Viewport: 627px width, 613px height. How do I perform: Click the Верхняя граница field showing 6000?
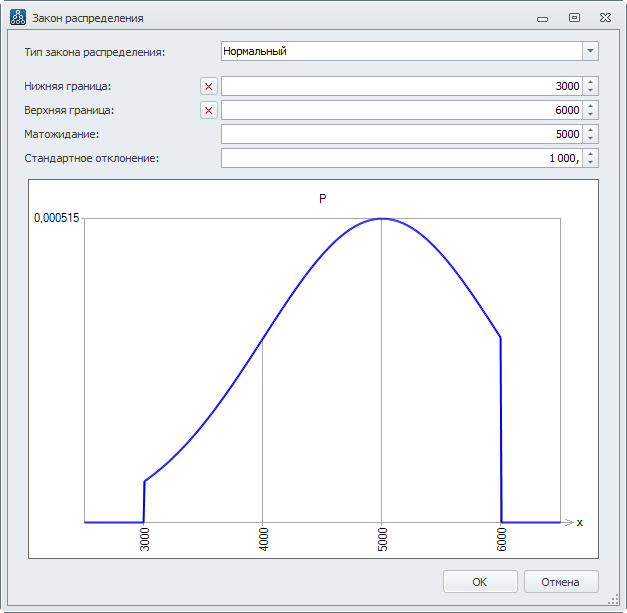click(x=400, y=110)
